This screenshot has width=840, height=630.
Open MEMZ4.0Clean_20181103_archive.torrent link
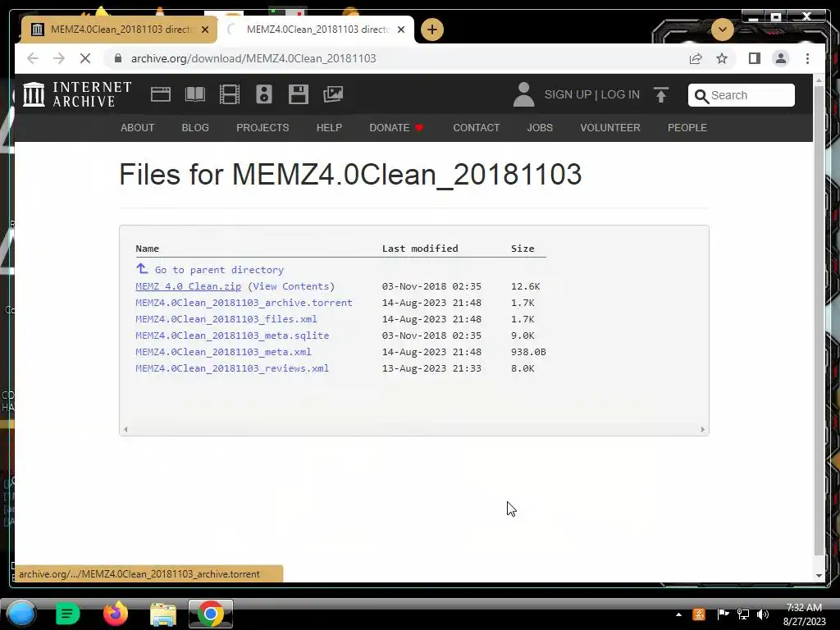click(244, 303)
